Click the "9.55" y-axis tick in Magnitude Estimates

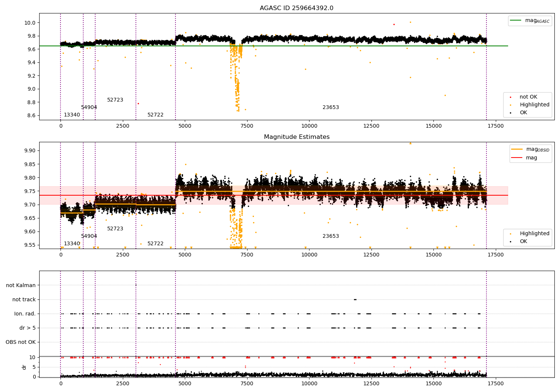click(30, 245)
